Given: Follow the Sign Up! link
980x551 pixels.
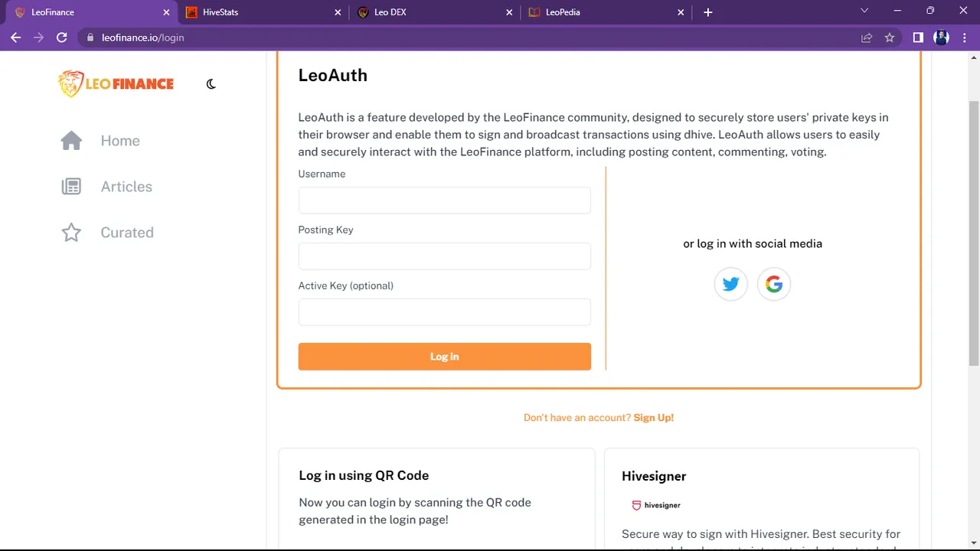Looking at the screenshot, I should [x=654, y=418].
